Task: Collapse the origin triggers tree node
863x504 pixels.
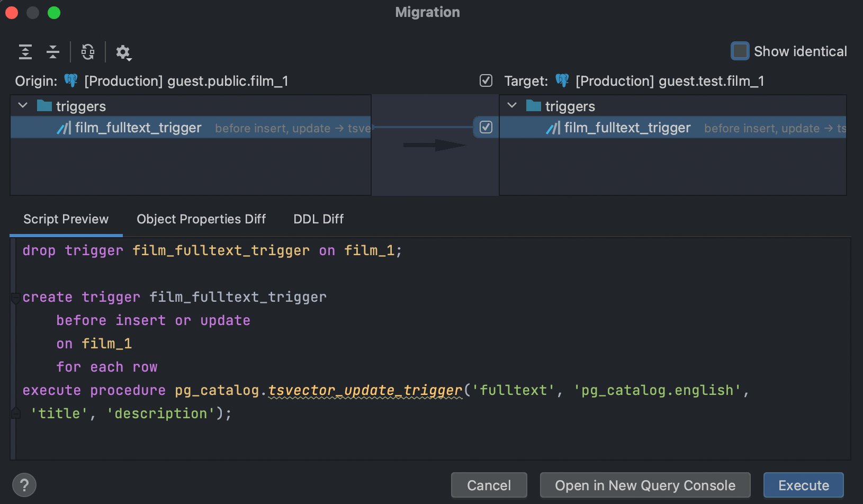Action: [23, 106]
